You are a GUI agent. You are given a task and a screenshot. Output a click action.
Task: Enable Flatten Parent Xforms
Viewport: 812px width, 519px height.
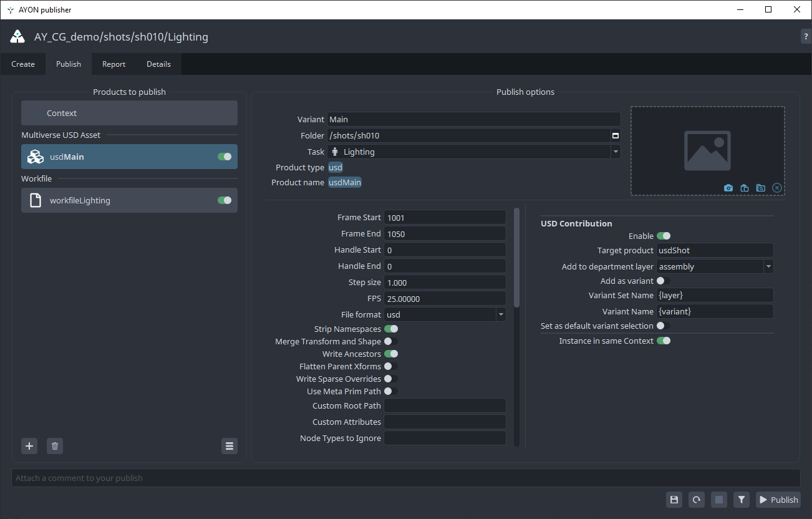(x=391, y=366)
